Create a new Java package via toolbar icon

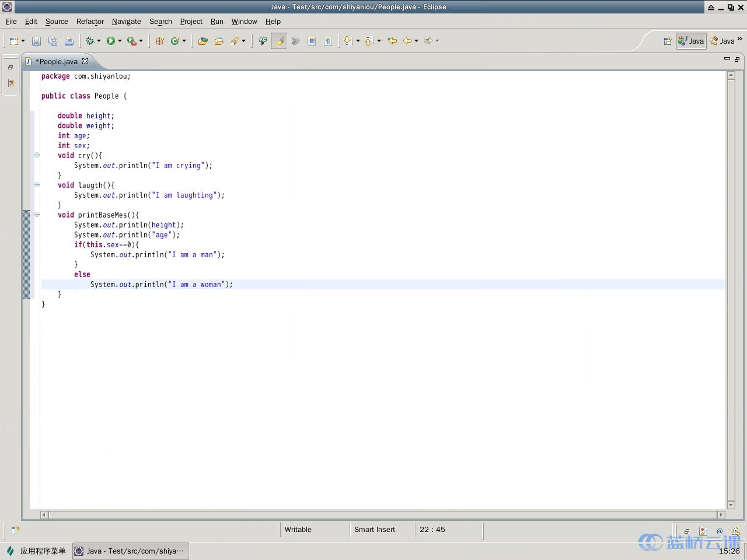click(159, 41)
